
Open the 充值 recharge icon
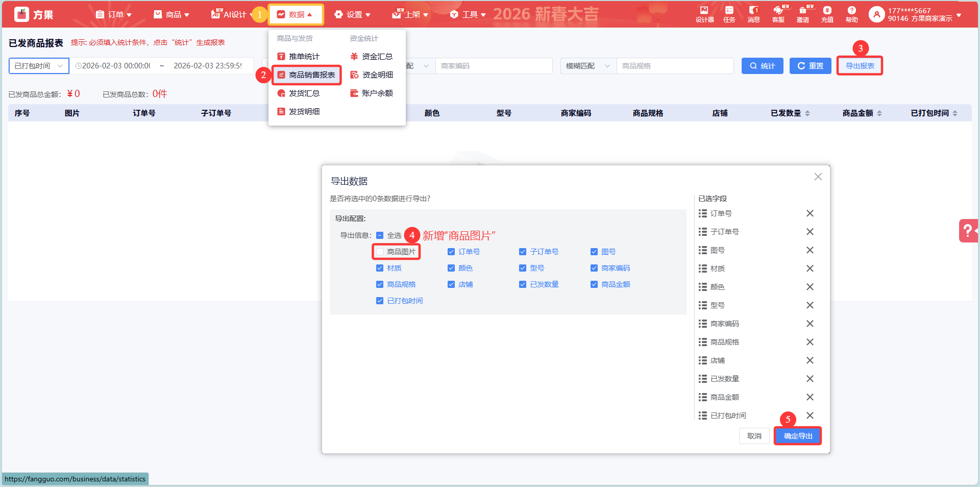tap(827, 14)
